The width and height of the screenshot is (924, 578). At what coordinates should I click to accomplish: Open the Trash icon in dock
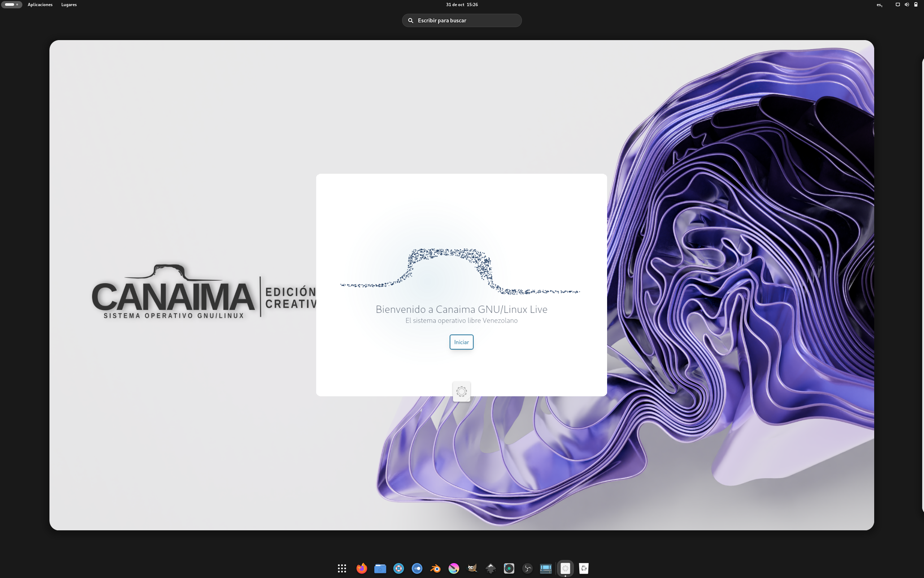(x=583, y=568)
